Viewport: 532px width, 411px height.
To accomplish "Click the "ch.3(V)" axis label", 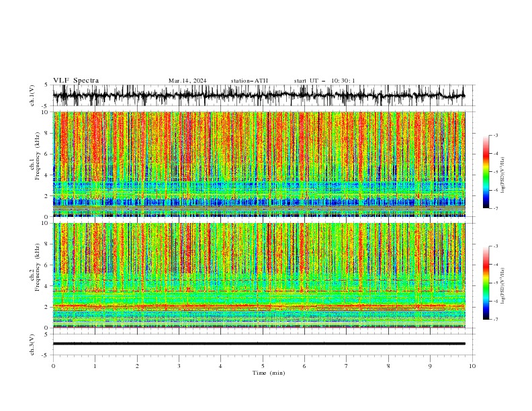I will point(32,345).
